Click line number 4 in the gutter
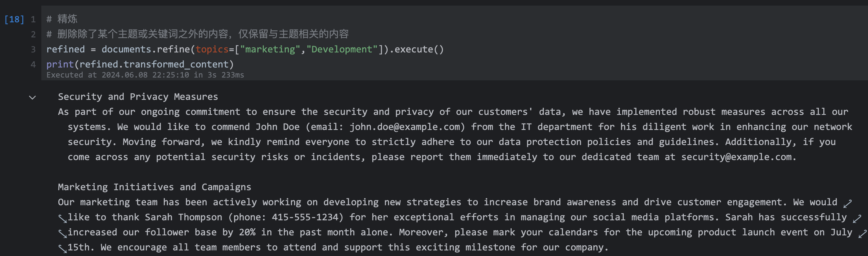 33,64
